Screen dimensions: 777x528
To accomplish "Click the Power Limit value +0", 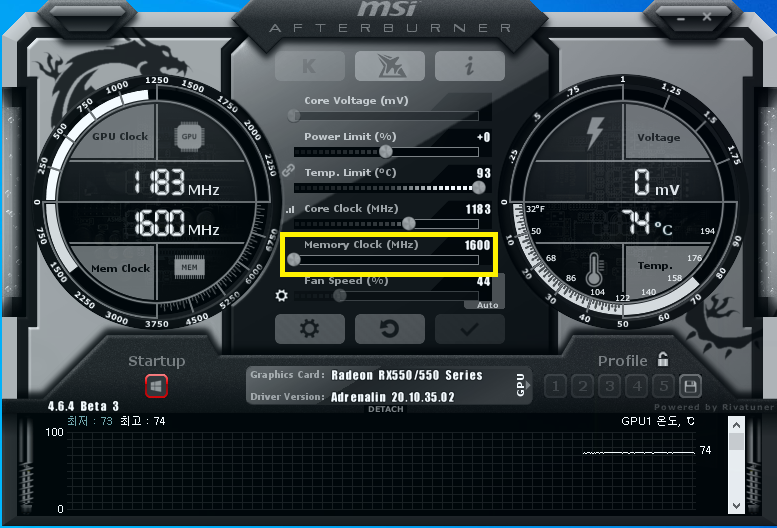I will click(x=484, y=137).
